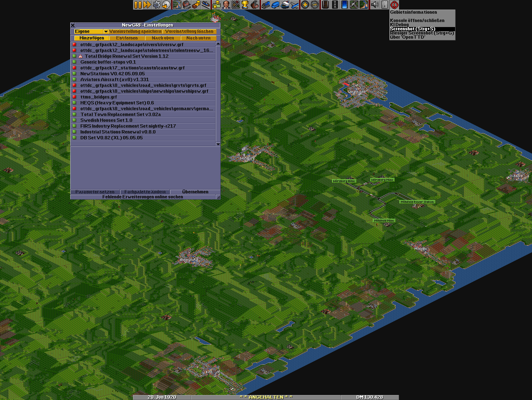Select FIRS Industry Replacement Set entry
Screen dimensions: 532x400
click(128, 126)
